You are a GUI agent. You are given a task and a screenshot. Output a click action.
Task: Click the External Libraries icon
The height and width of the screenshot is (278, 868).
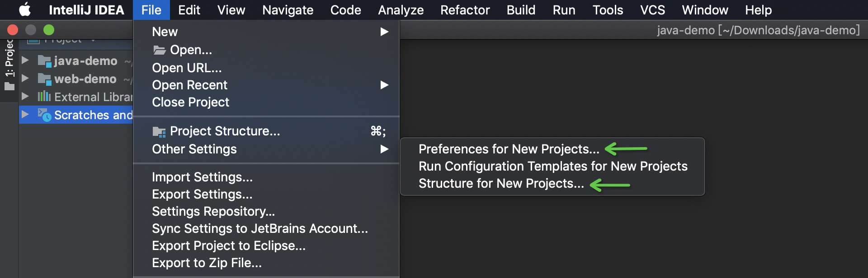click(x=44, y=97)
